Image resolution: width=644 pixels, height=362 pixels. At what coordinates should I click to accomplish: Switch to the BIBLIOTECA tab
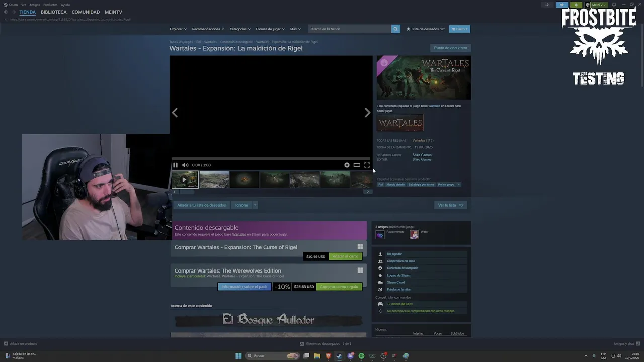pos(54,12)
